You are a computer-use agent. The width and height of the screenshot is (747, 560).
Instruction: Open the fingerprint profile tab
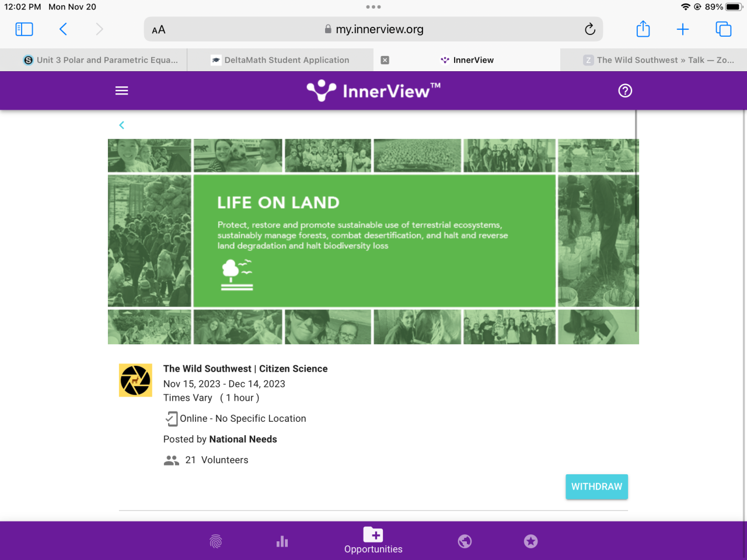tap(216, 541)
